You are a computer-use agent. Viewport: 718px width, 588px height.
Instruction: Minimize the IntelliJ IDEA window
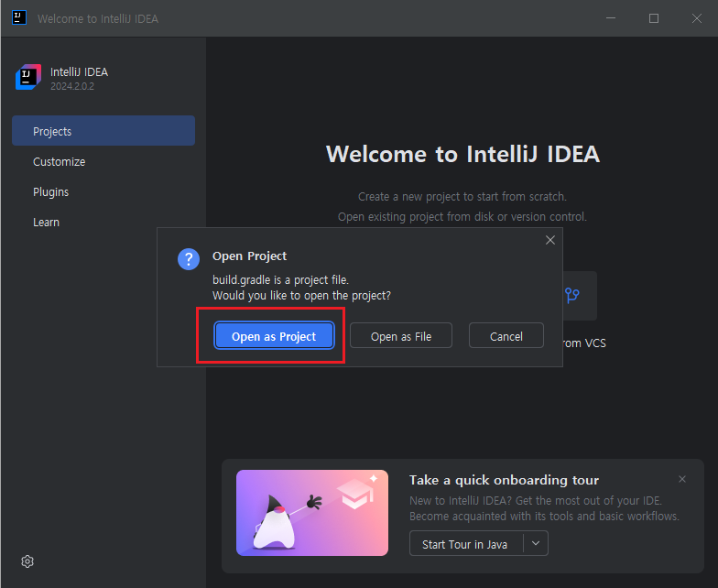point(612,18)
